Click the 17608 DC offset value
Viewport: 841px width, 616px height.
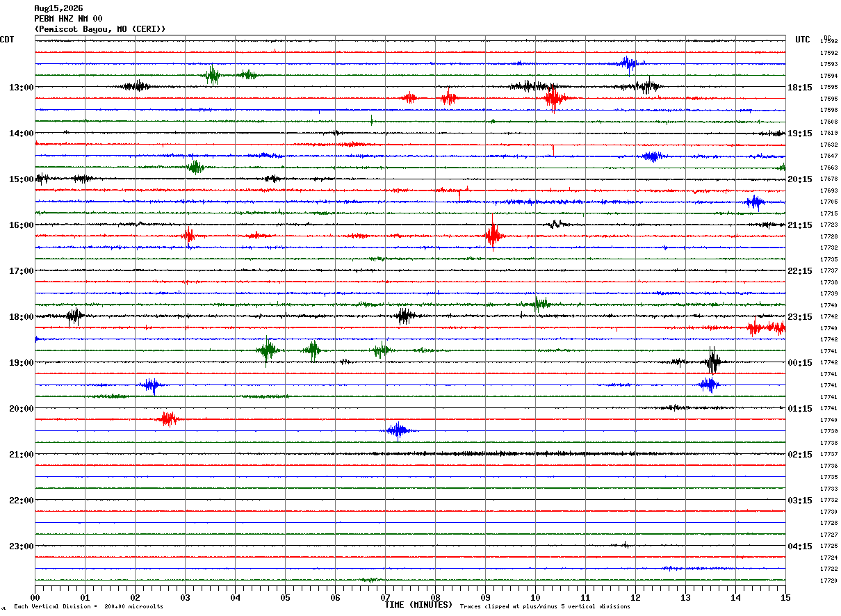(x=828, y=122)
